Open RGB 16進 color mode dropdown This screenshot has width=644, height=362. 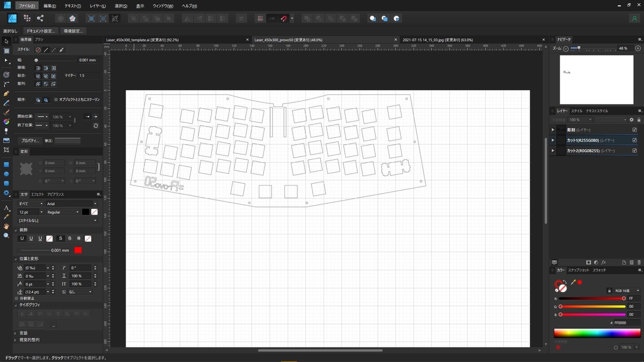point(627,290)
